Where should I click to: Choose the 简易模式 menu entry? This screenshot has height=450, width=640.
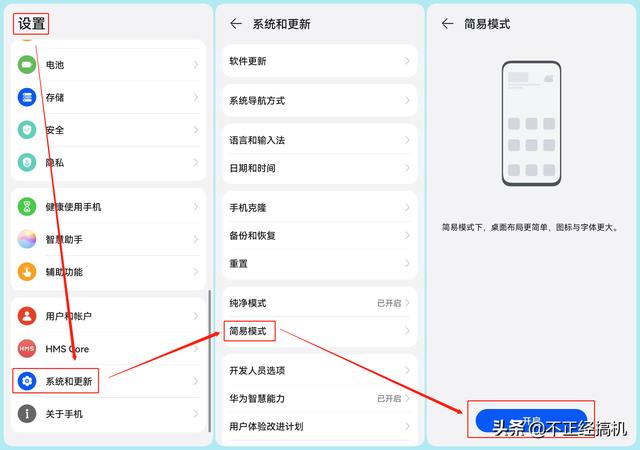click(x=320, y=331)
